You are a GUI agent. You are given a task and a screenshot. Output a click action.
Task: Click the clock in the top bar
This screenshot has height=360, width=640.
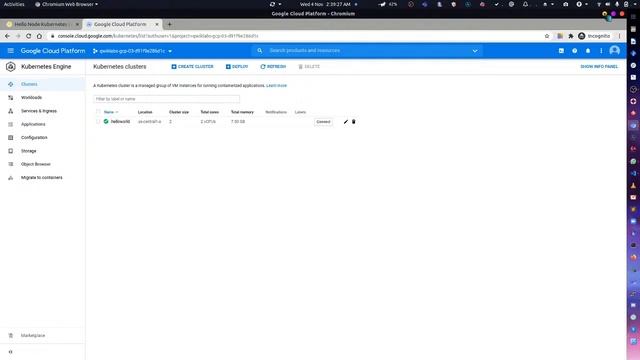coord(325,4)
